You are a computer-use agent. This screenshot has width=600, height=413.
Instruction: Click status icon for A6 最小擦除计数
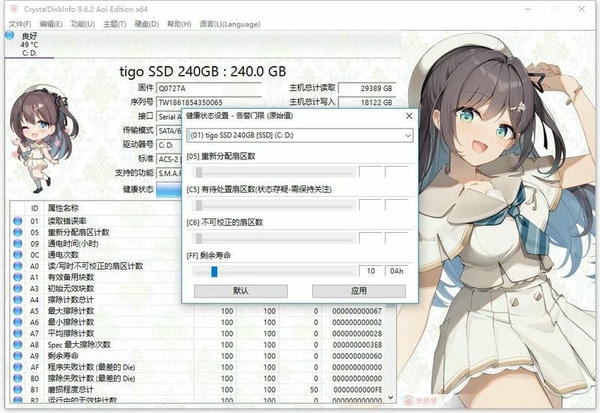point(17,322)
